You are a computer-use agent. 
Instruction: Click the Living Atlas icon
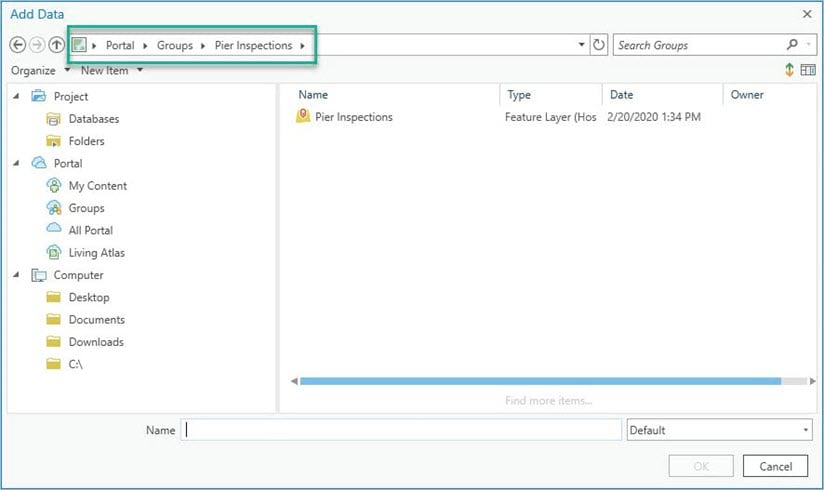54,252
